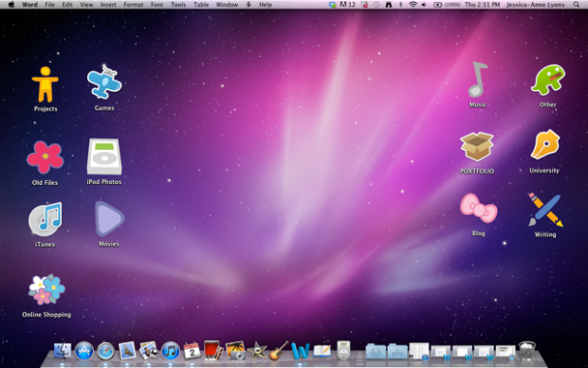Viewport: 588px width, 368px height.
Task: Open Spotlight search magnifier
Action: [x=577, y=5]
